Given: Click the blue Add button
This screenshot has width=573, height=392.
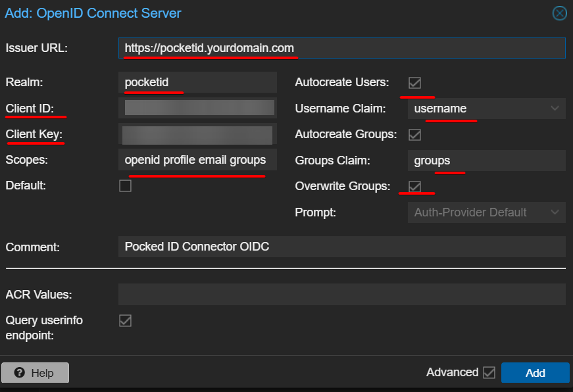Looking at the screenshot, I should 535,373.
